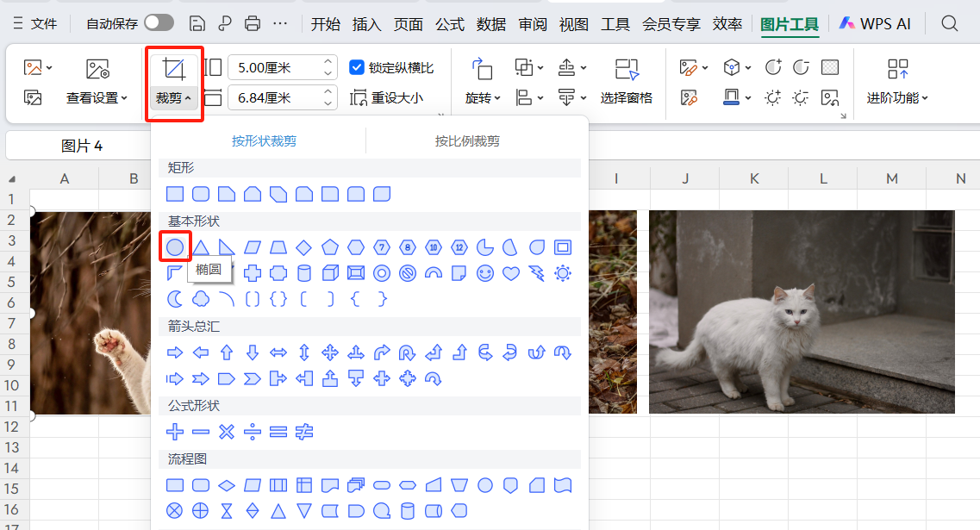Select the division sign formula shape
This screenshot has height=530, width=980.
point(253,432)
